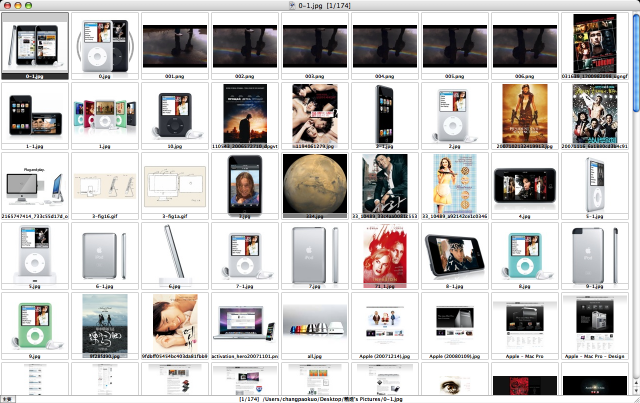Select the 8.jpg blue iPod nano thumbnail
Image resolution: width=640 pixels, height=403 pixels.
pyautogui.click(x=525, y=256)
